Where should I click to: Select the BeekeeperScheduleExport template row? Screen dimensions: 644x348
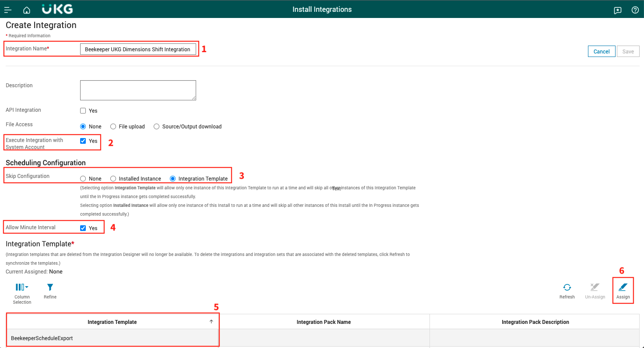(x=323, y=338)
